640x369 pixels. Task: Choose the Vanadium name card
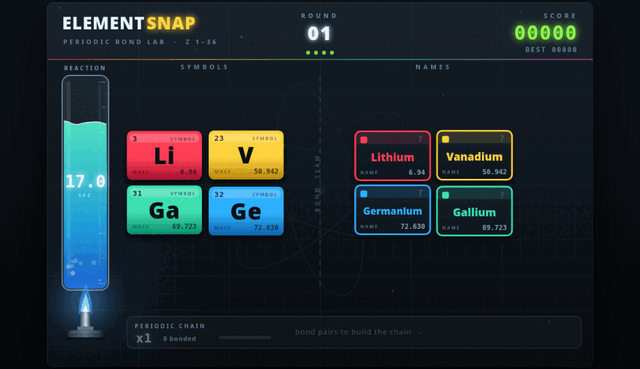pyautogui.click(x=474, y=155)
